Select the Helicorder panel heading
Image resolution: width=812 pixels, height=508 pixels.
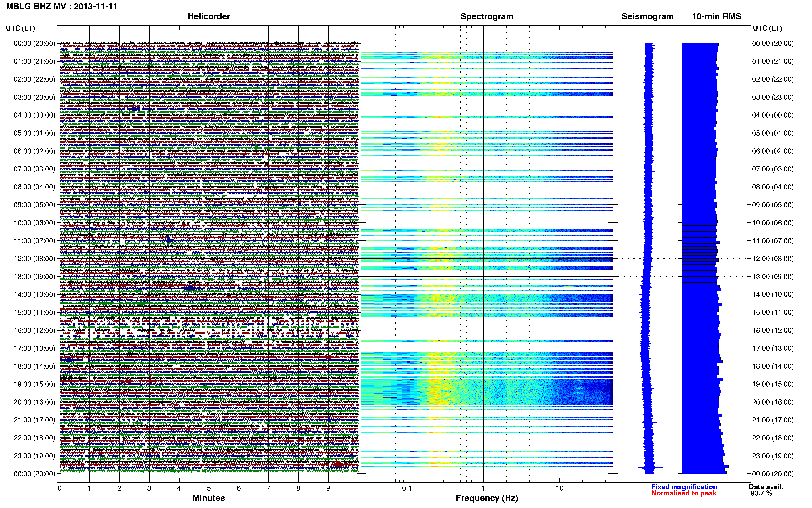[209, 16]
